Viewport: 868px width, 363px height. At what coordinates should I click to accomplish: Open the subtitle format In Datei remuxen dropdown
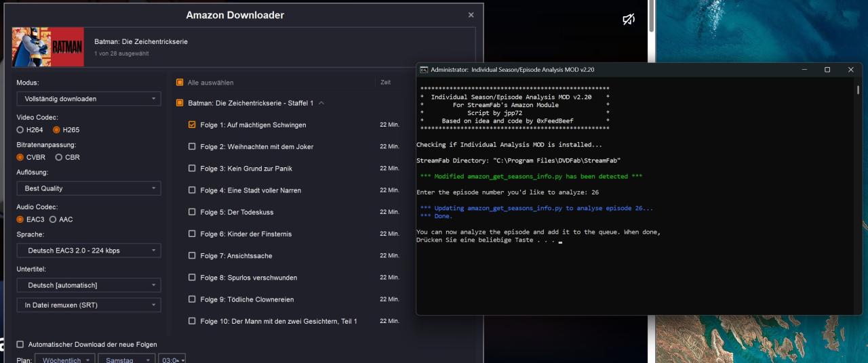(88, 305)
